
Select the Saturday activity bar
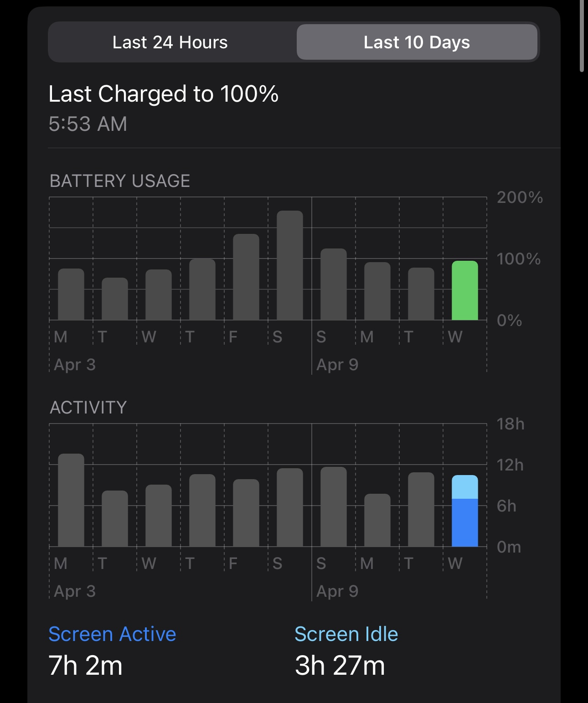pos(289,507)
